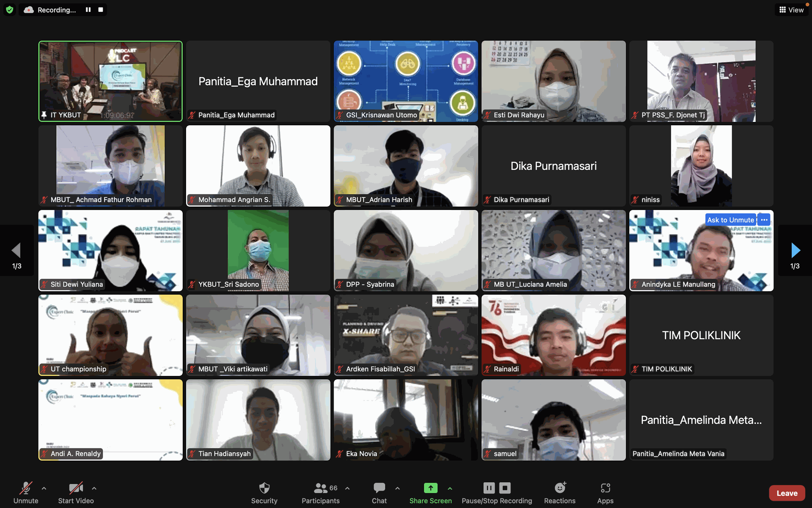Open the Security shield icon

[264, 488]
